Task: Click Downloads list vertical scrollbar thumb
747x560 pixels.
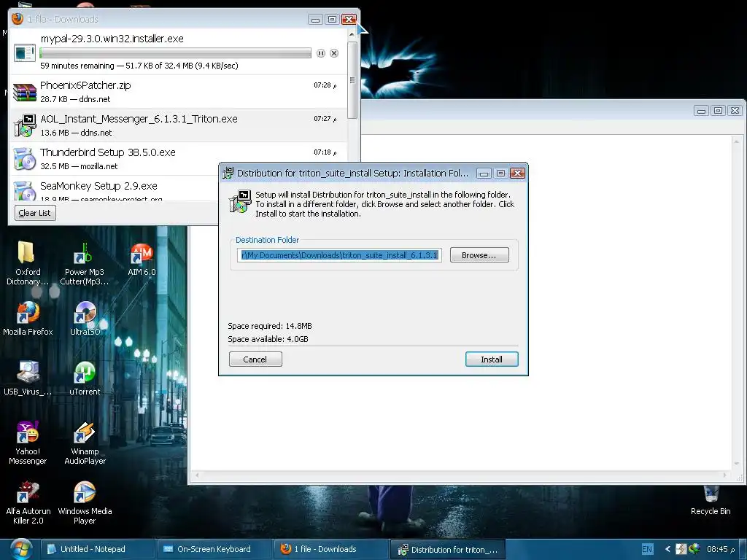Action: click(352, 80)
